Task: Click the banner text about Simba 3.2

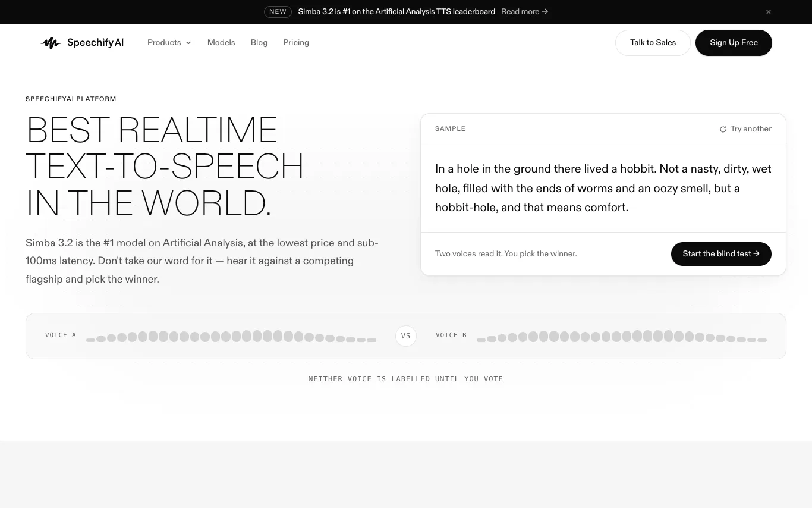Action: (x=396, y=12)
